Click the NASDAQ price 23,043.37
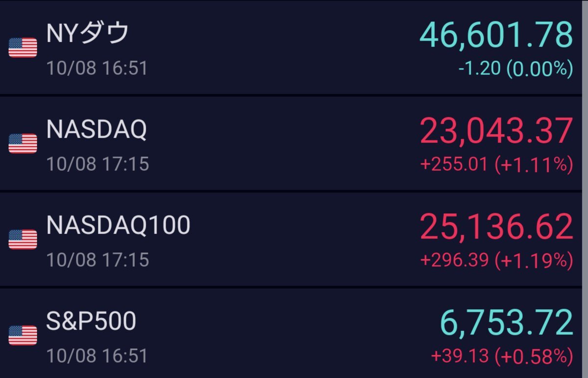Image resolution: width=588 pixels, height=378 pixels. [x=496, y=131]
